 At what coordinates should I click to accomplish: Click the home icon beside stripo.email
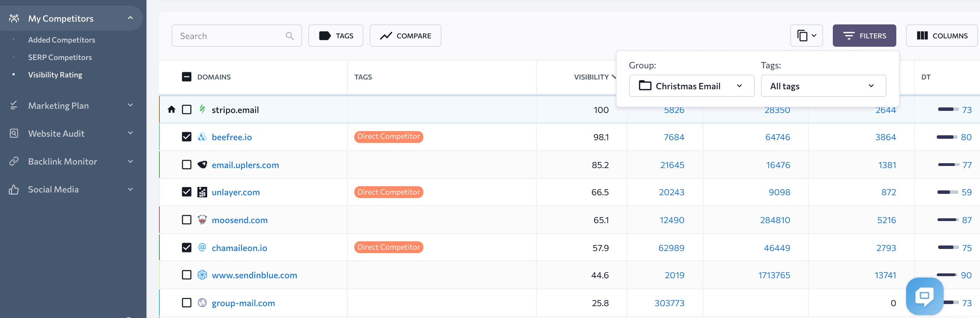(x=172, y=109)
